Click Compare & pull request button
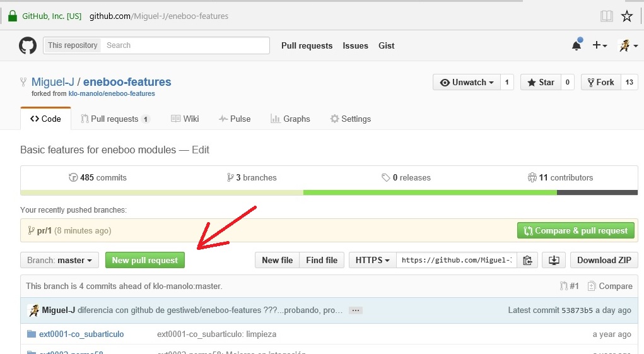The width and height of the screenshot is (644, 354). point(576,230)
